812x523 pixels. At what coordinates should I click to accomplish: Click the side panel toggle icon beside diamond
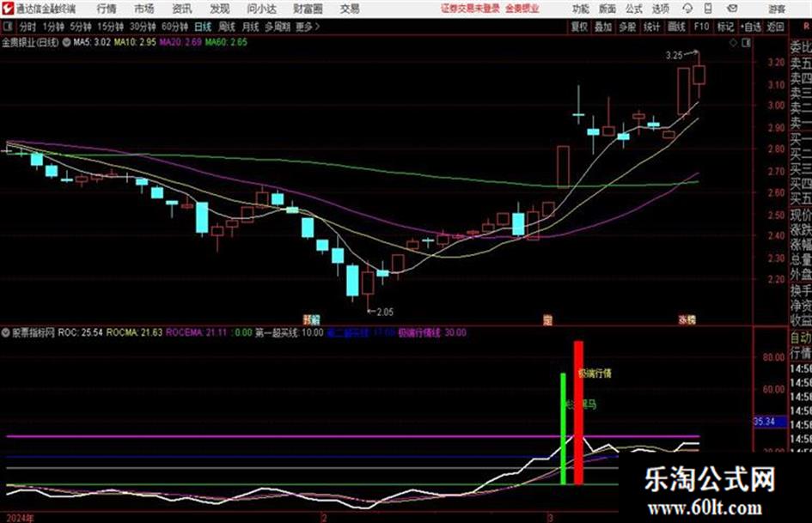746,43
